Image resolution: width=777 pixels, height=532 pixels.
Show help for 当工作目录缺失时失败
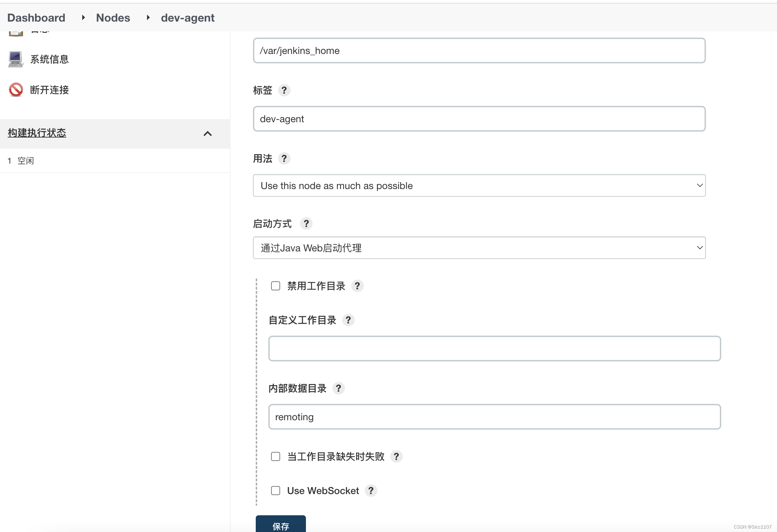pos(396,457)
